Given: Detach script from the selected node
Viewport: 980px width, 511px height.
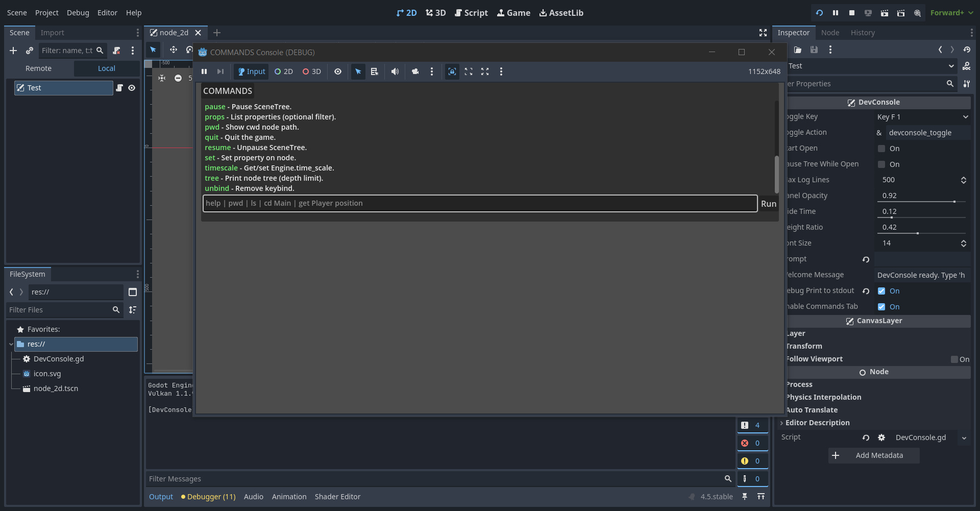Looking at the screenshot, I should click(116, 51).
